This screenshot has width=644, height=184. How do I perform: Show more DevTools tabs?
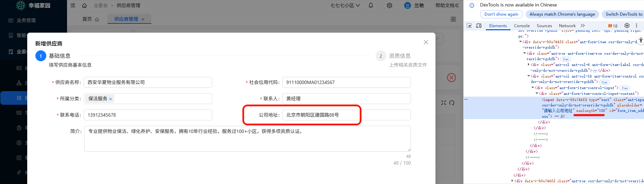coord(583,26)
